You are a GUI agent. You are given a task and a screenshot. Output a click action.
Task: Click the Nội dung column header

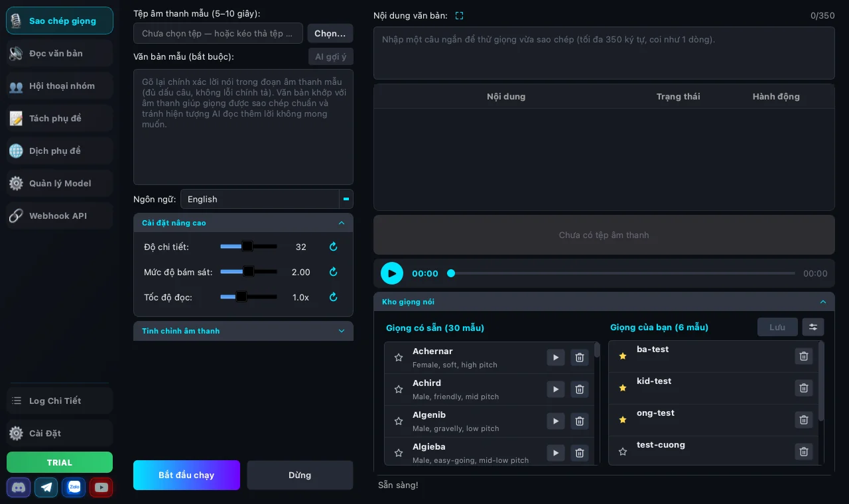pyautogui.click(x=505, y=96)
